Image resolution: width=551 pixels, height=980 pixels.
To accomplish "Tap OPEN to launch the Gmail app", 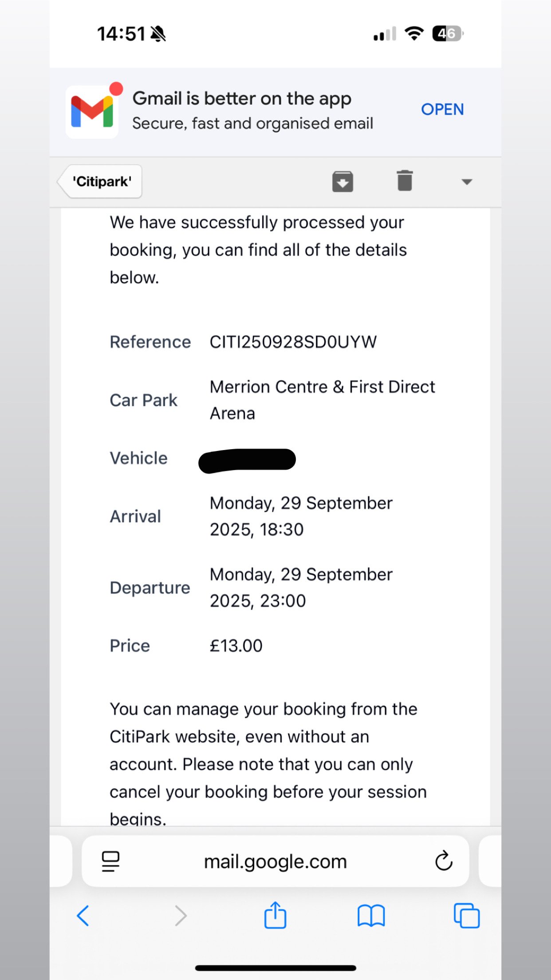I will (x=442, y=109).
